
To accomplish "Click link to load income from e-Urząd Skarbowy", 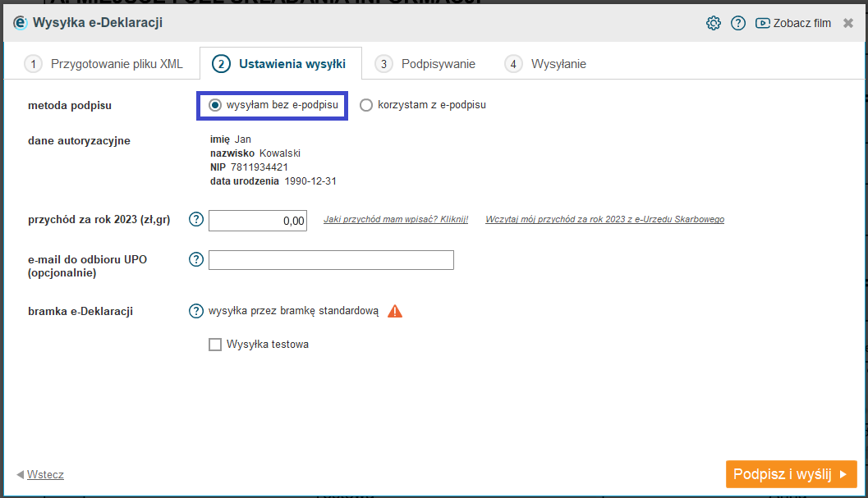I will [604, 220].
